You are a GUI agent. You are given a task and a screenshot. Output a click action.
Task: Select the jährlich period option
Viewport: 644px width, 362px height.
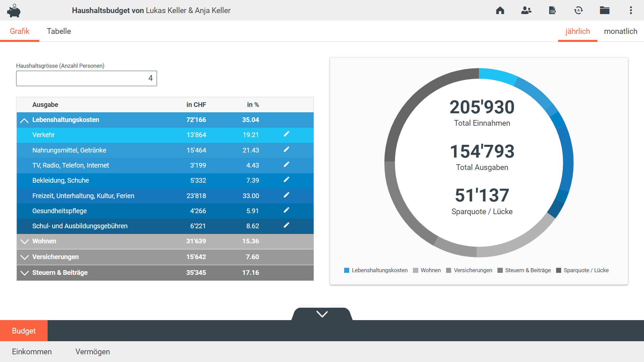(577, 31)
